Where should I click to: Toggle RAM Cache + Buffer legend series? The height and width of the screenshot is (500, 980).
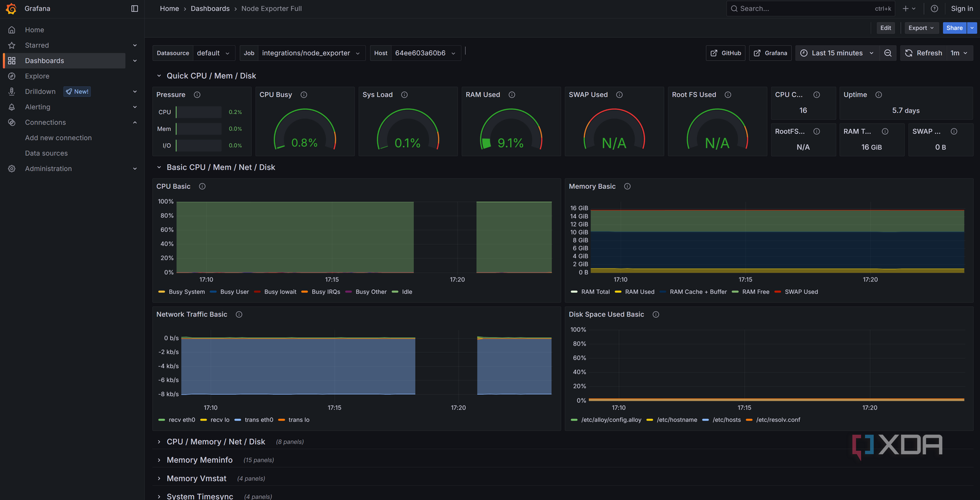[x=698, y=292]
